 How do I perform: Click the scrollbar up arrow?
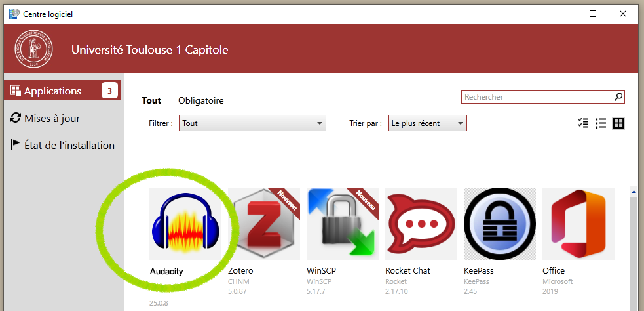tap(634, 192)
